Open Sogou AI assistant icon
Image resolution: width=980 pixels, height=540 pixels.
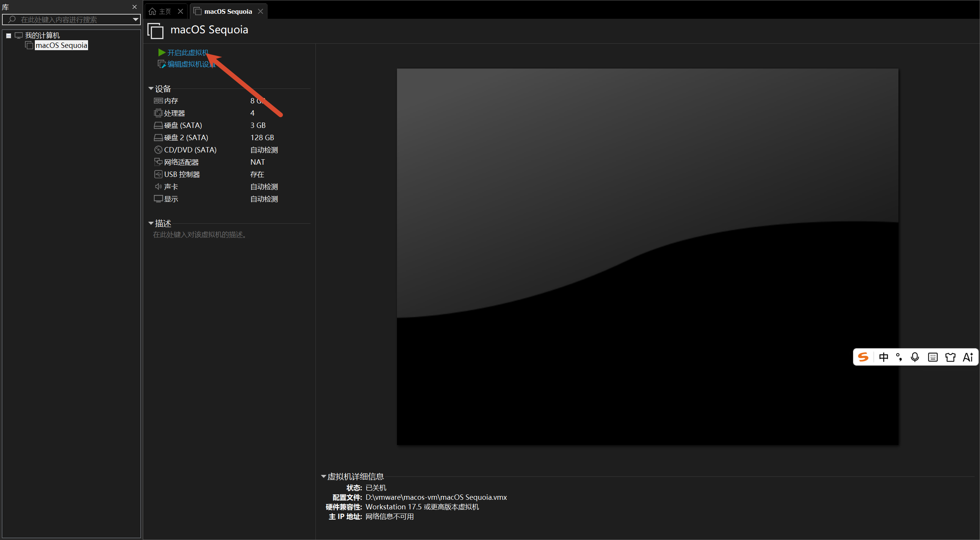point(968,357)
